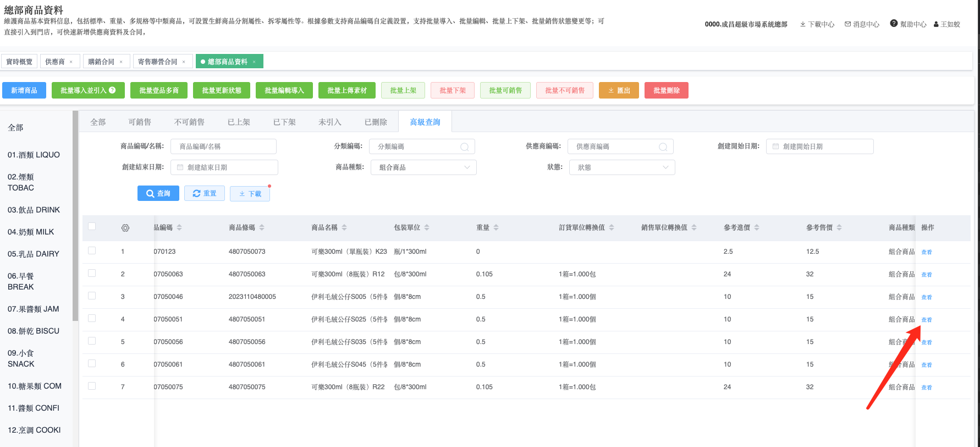Click the search icon in category code field

pyautogui.click(x=465, y=147)
